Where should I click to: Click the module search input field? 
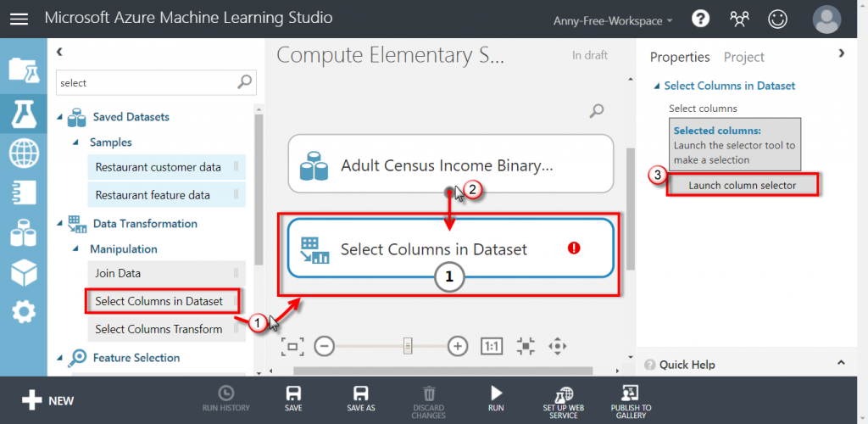point(147,83)
